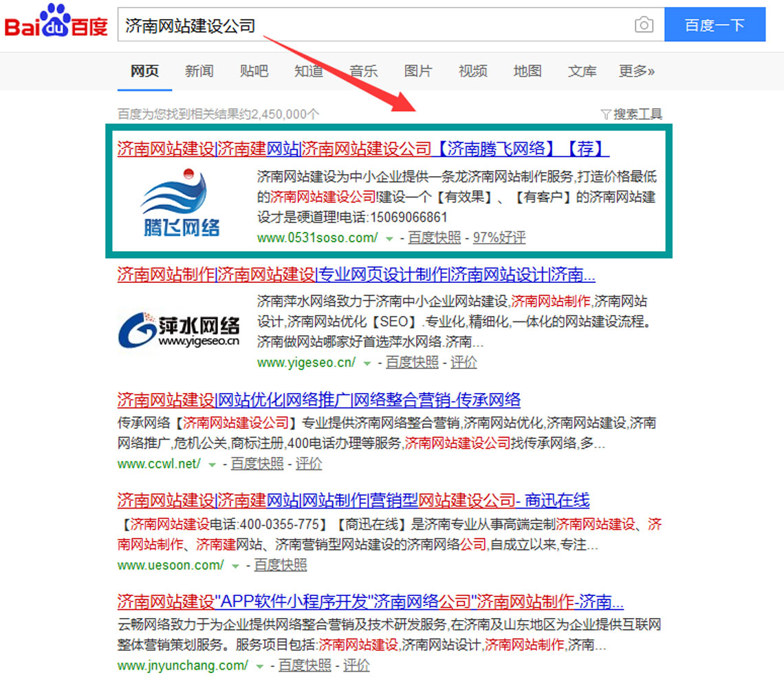Click the www.uesoon.com/ URL text

point(171,566)
